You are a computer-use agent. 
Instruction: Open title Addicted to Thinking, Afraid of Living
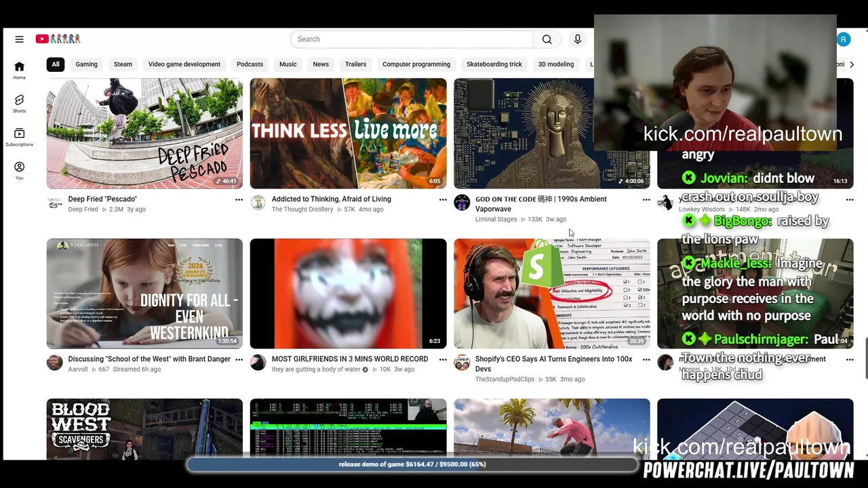pos(332,199)
